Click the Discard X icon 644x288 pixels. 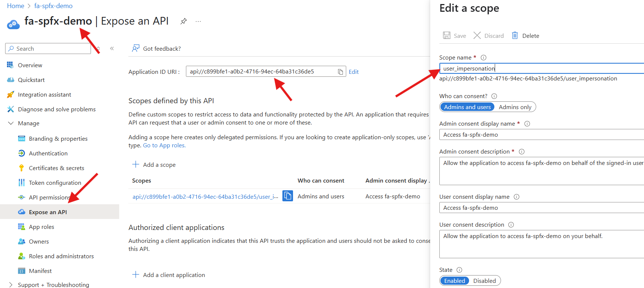(477, 35)
